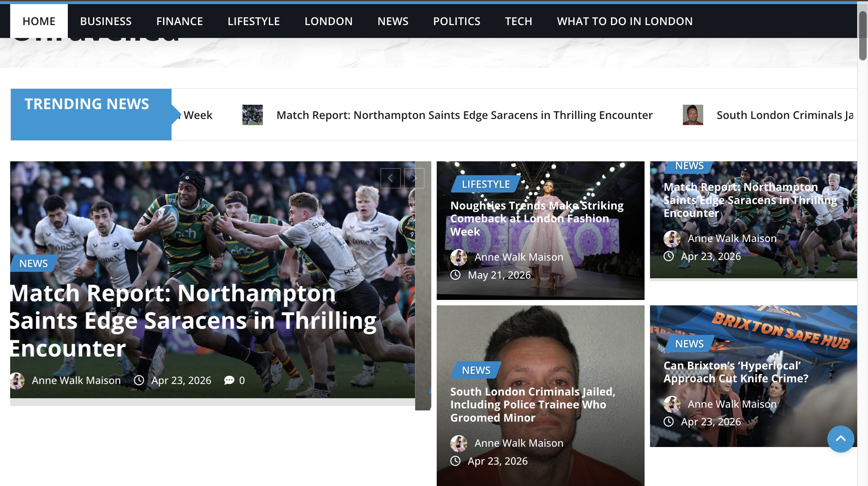
Task: Open the HOME menu tab
Action: pos(39,21)
